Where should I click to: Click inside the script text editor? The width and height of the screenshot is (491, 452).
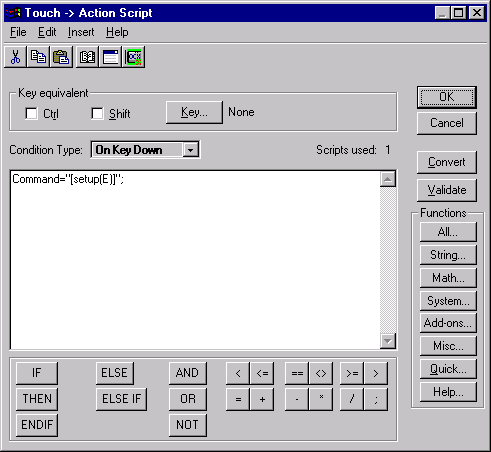[195, 260]
